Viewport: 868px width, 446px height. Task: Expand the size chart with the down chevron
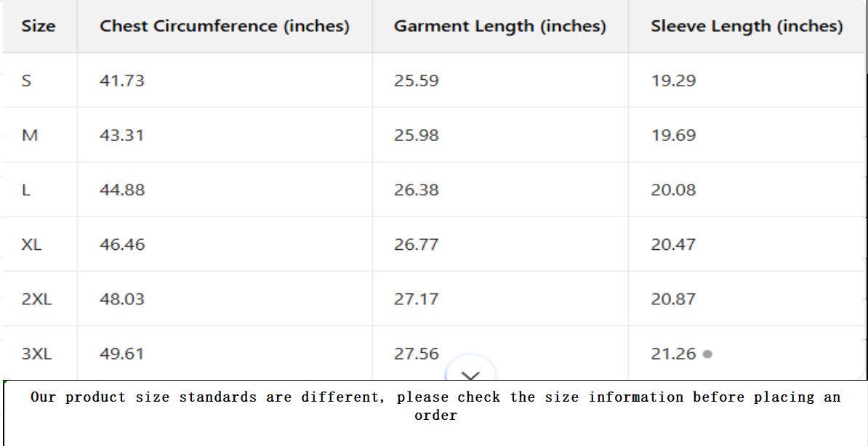[471, 373]
